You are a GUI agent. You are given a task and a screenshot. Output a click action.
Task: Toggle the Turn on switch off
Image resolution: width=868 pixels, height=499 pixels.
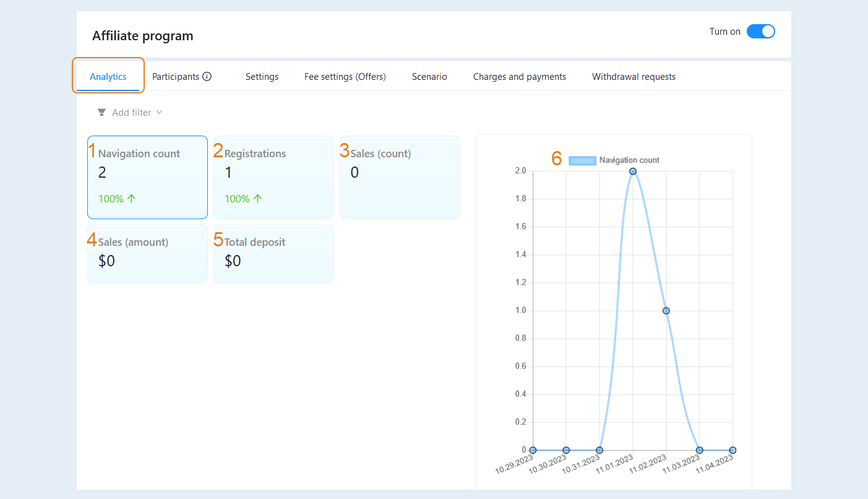pos(760,32)
